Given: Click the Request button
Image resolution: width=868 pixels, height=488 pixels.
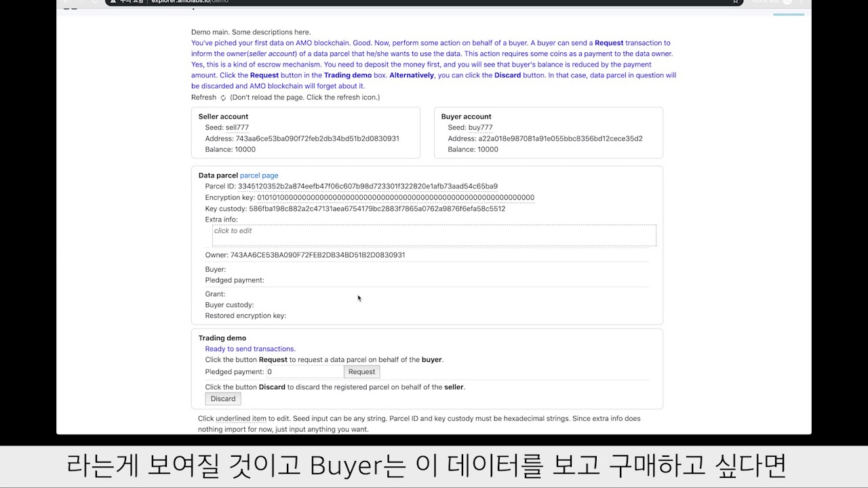Looking at the screenshot, I should pos(361,371).
